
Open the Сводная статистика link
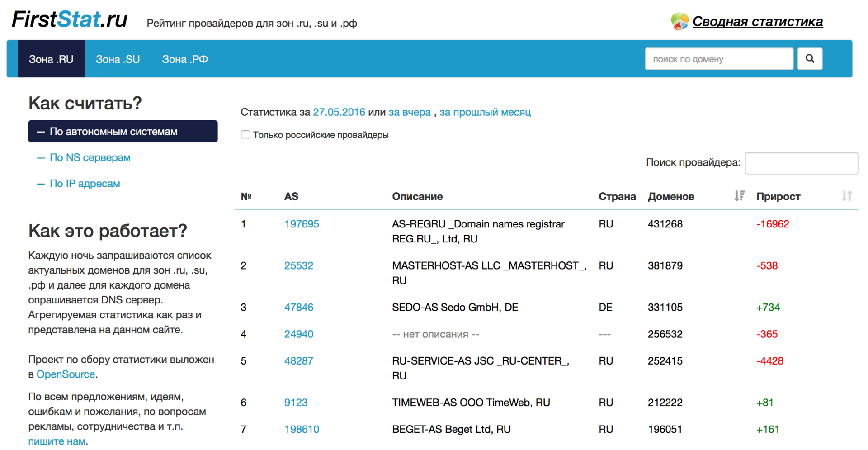coord(758,21)
